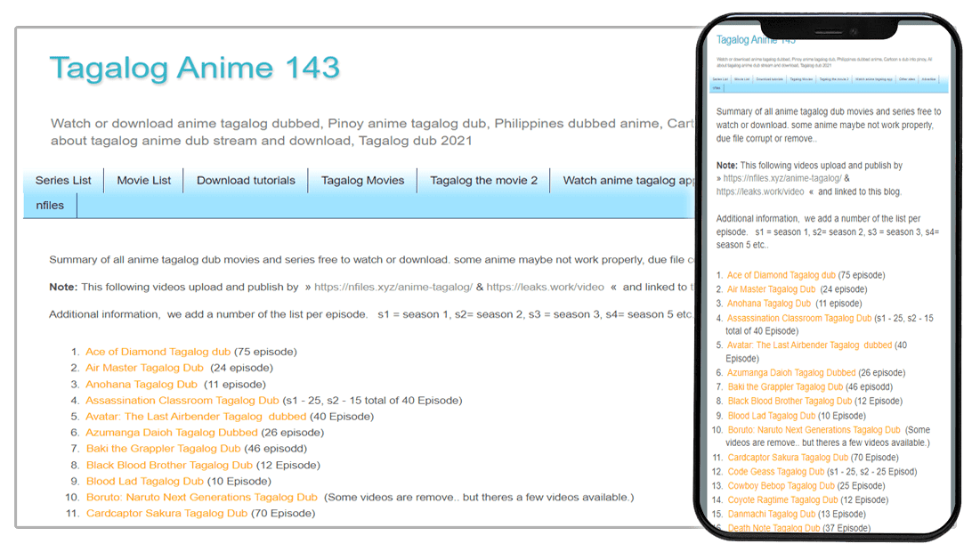Tap Death Note Tagalog Dub on phone
Viewport: 980px width, 552px height.
773,528
